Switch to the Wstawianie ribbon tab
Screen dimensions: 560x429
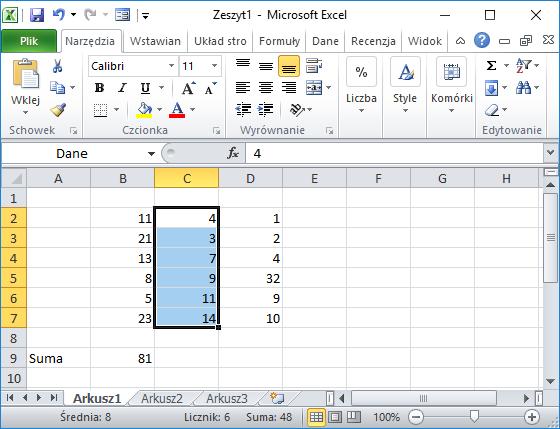click(x=155, y=41)
